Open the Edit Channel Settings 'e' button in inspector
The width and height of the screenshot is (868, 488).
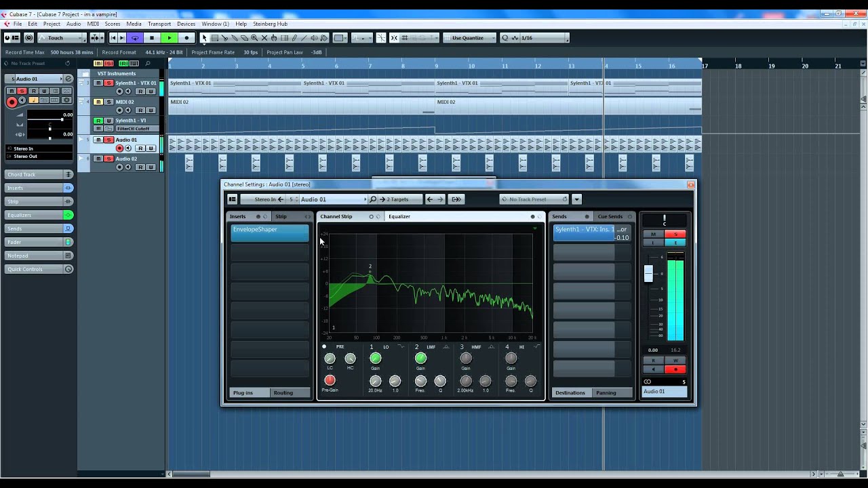point(68,79)
